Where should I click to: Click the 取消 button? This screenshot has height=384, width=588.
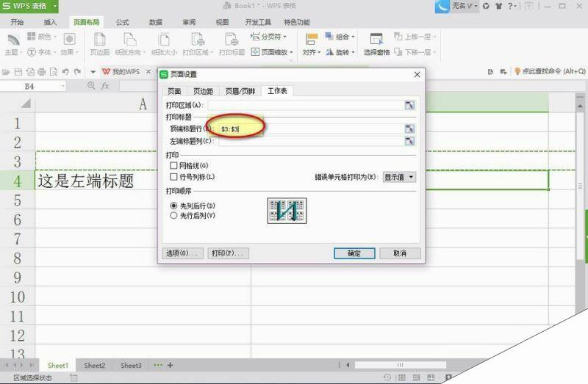click(400, 253)
